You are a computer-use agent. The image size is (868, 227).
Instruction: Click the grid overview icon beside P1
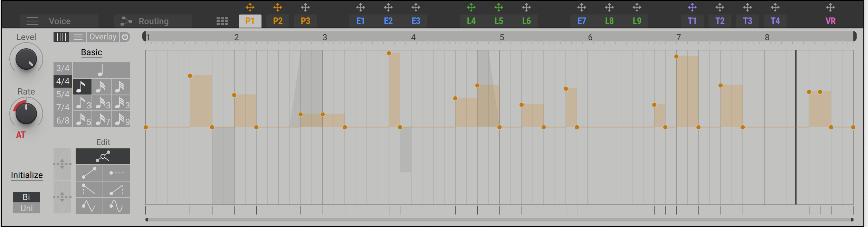[x=222, y=21]
